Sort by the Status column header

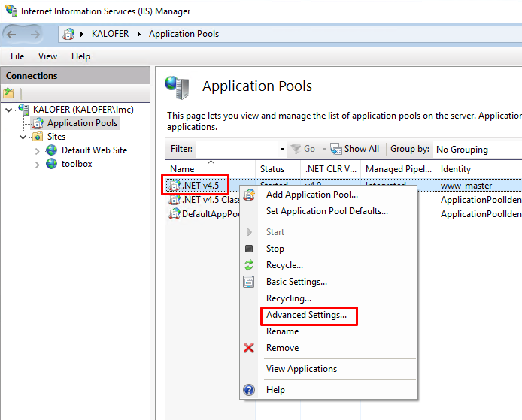(x=278, y=169)
